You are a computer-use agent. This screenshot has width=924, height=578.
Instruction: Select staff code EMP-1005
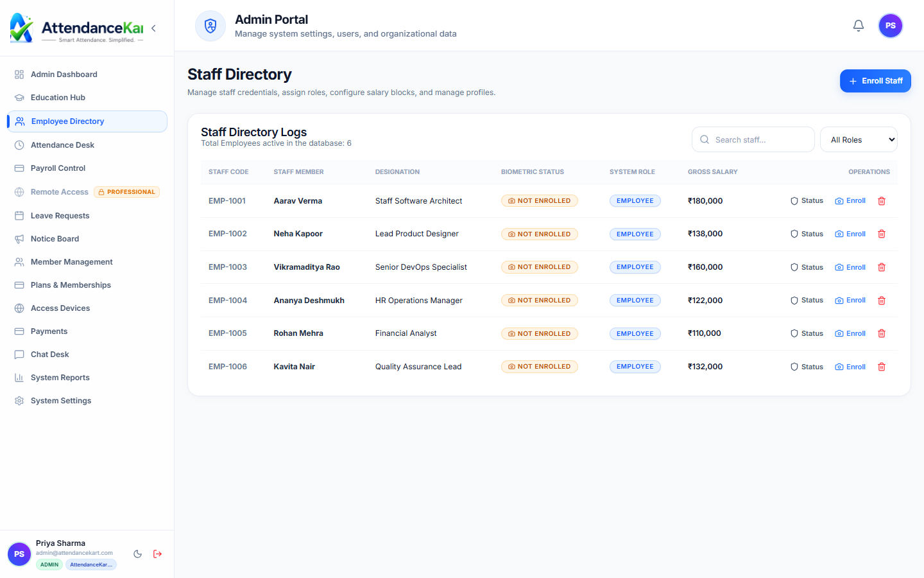228,333
